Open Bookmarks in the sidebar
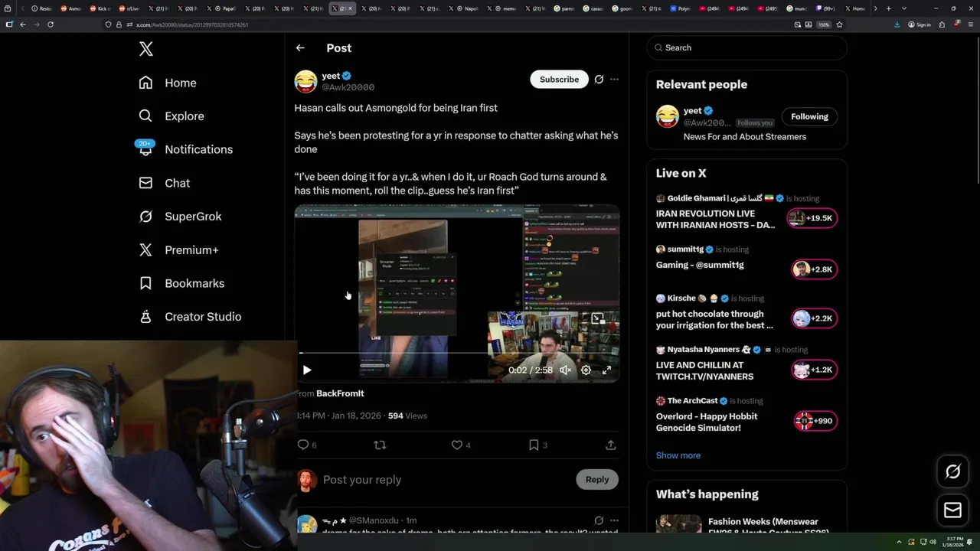The image size is (980, 551). 181,283
